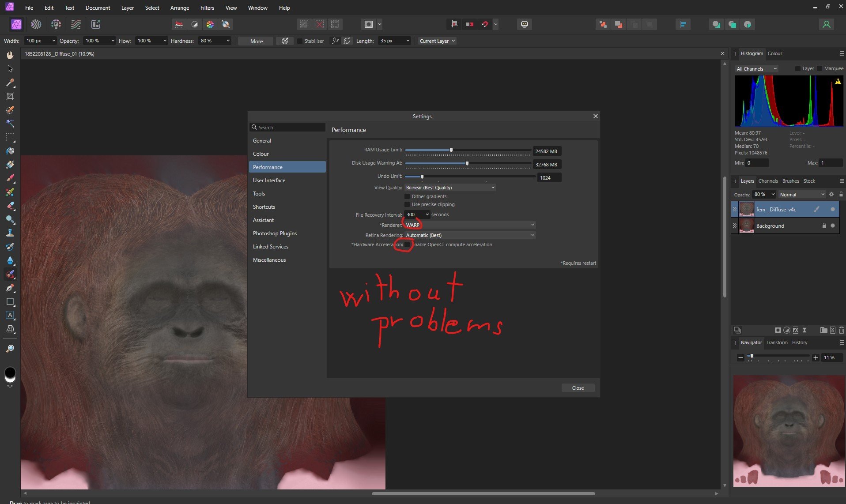Click the Close button in Settings
The width and height of the screenshot is (846, 504).
(578, 388)
